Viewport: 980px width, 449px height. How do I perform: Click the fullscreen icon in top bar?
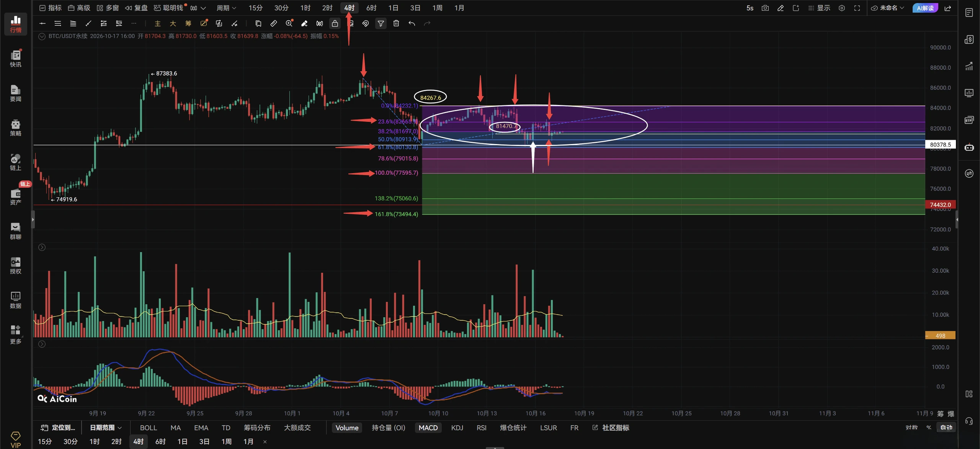[857, 8]
